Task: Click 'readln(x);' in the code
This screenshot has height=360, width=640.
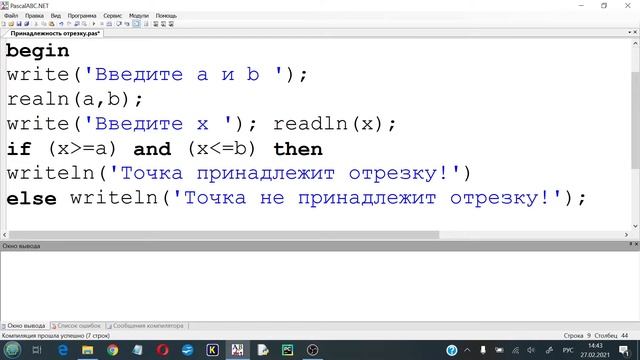Action: [335, 124]
